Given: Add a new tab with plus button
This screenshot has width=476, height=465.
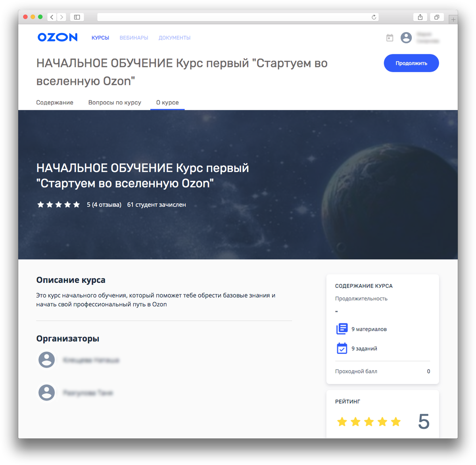Looking at the screenshot, I should 453,19.
